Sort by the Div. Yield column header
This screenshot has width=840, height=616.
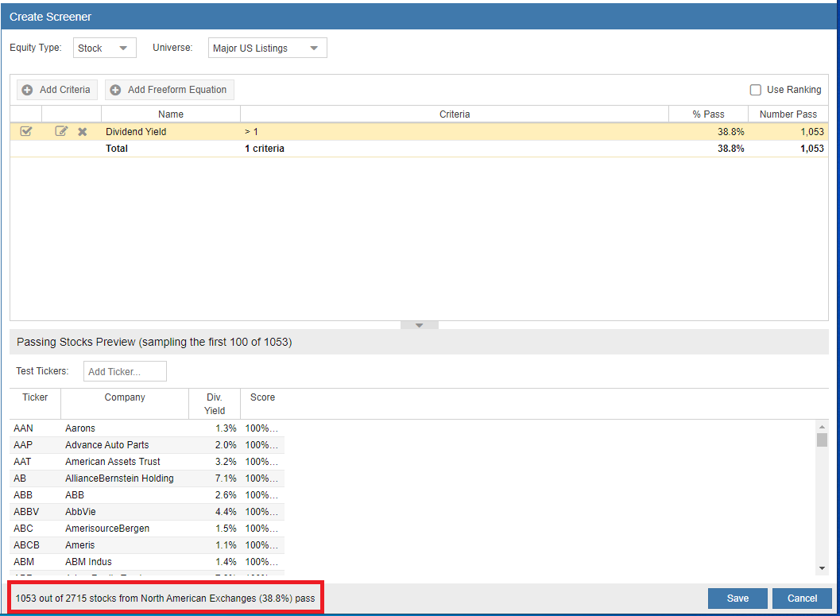(215, 403)
